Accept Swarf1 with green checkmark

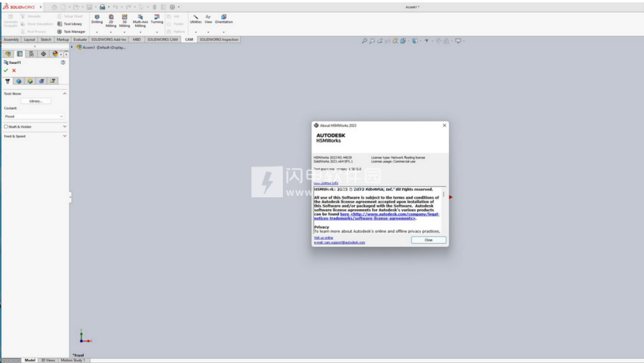(6, 70)
